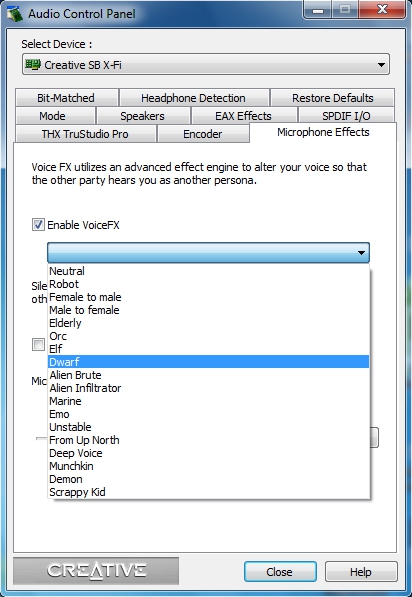Click the Close button
412x597 pixels.
(x=280, y=571)
